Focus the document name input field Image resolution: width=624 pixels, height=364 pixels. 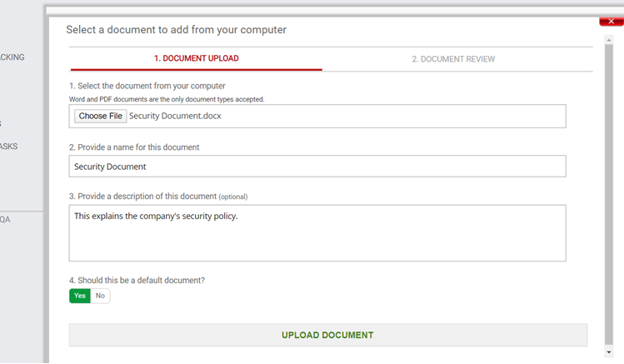pyautogui.click(x=317, y=167)
